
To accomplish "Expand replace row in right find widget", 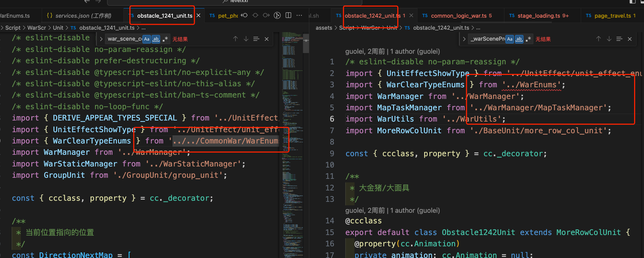I will pos(464,39).
